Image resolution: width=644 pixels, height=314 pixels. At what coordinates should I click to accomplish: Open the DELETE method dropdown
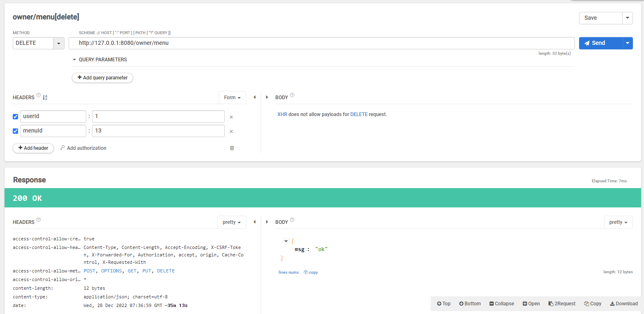pyautogui.click(x=59, y=43)
